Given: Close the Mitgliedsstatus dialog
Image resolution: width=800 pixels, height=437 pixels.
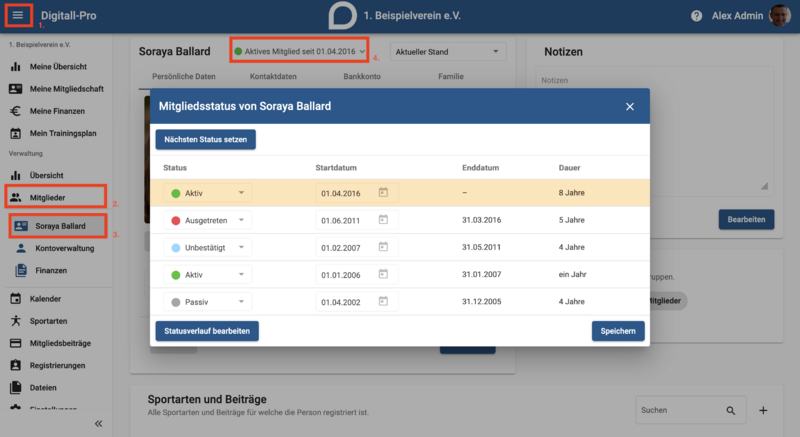Looking at the screenshot, I should click(x=630, y=107).
